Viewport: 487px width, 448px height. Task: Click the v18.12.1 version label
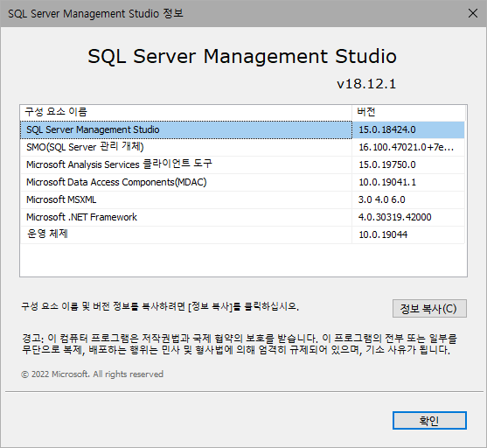point(366,84)
